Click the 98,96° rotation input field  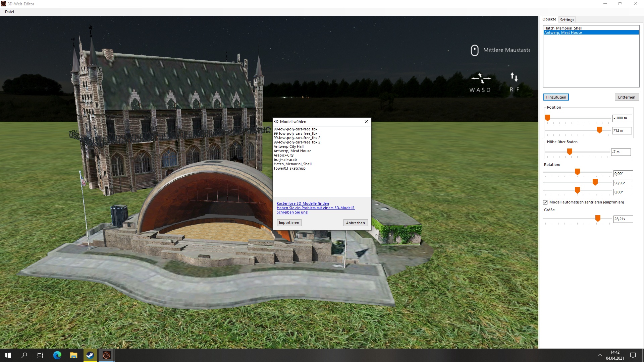tap(623, 183)
